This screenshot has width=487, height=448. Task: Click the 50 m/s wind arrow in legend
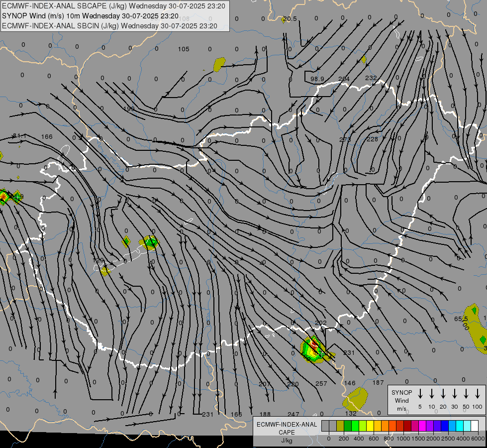(466, 393)
